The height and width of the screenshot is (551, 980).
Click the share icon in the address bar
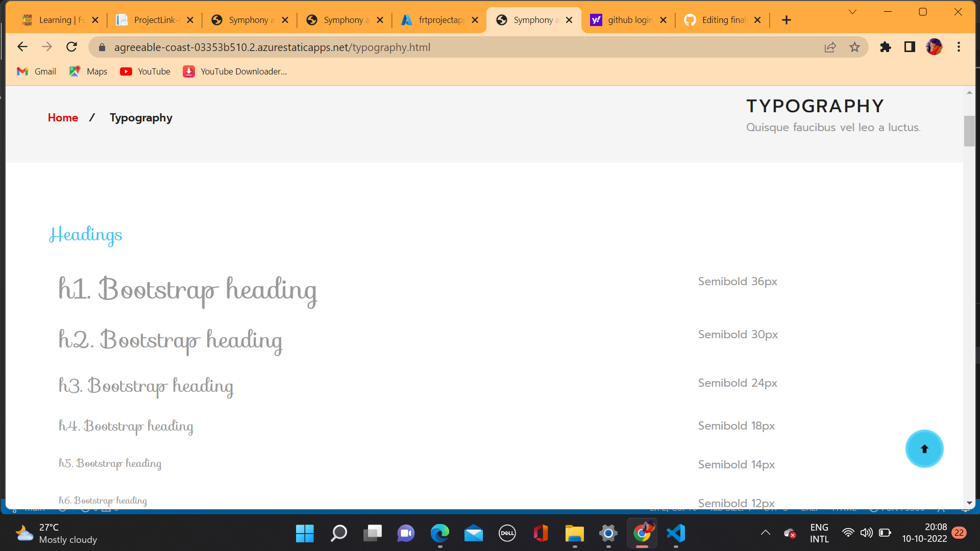coord(830,47)
